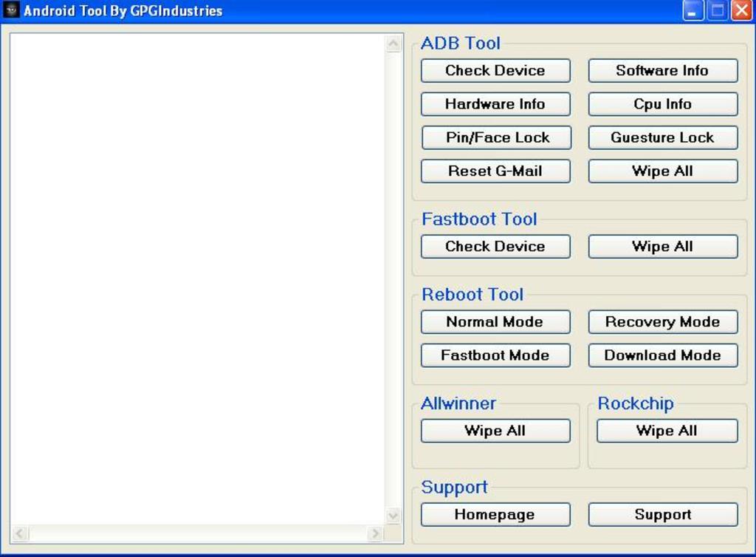This screenshot has width=756, height=557.
Task: Click Check Device in ADB Tool
Action: pos(495,70)
